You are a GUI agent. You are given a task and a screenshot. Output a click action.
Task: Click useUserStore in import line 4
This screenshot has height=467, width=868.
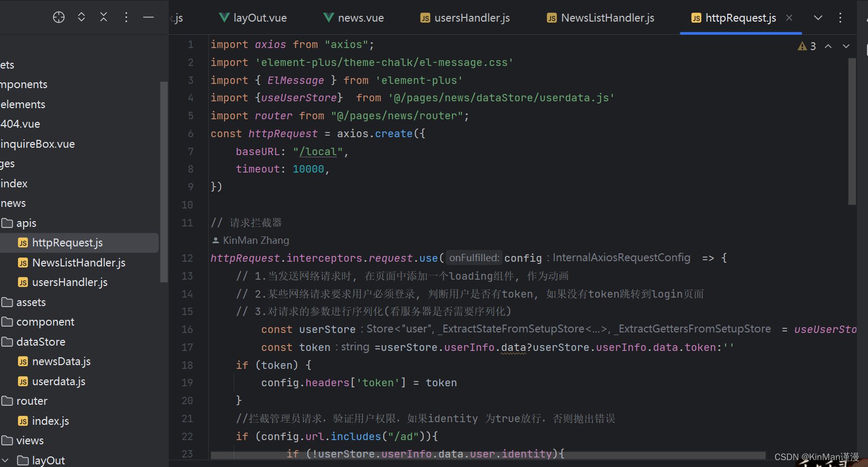pyautogui.click(x=299, y=98)
